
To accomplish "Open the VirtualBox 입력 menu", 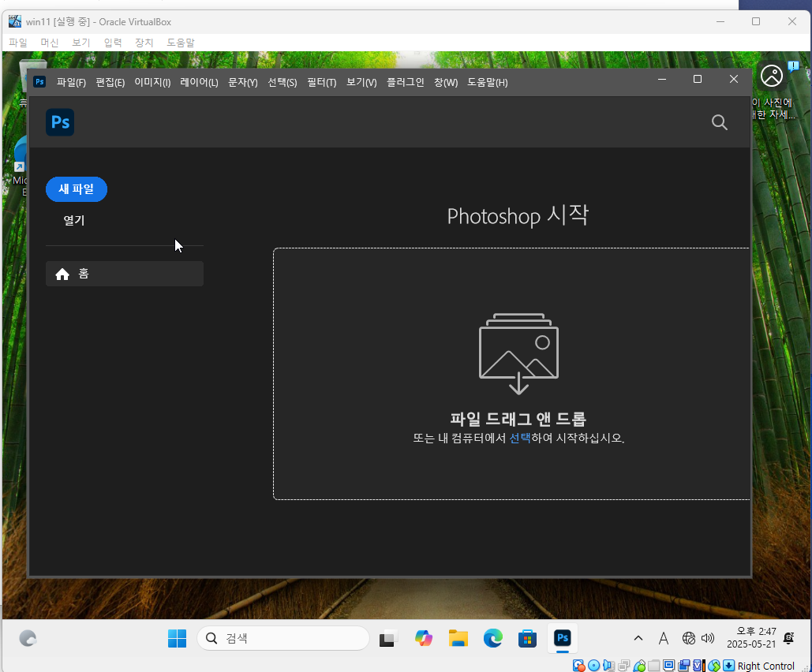I will (112, 43).
